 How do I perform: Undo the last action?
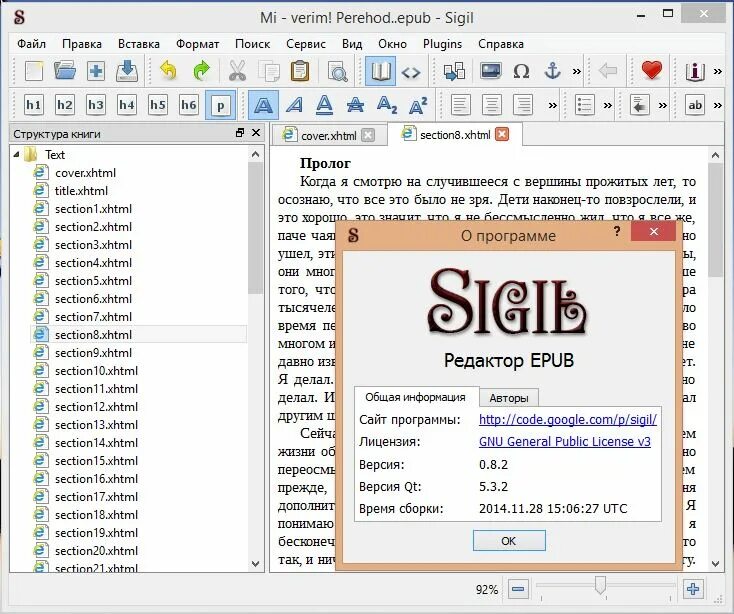click(169, 71)
